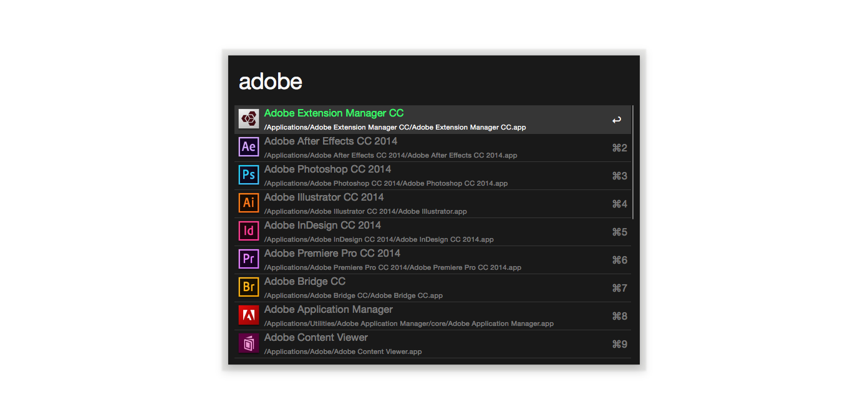Pick the Adobe Application Manager title
This screenshot has height=420, width=868.
(x=329, y=310)
